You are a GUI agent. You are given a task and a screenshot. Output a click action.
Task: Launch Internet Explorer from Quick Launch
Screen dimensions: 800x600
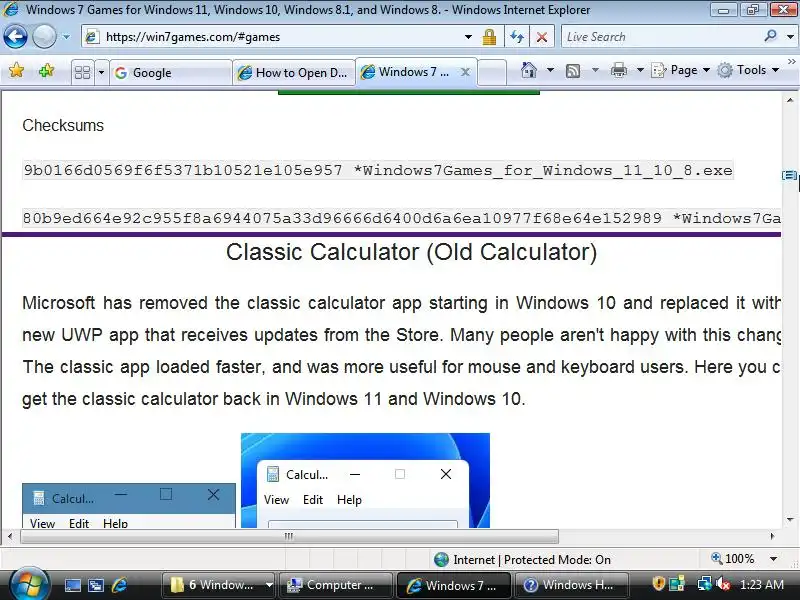coord(119,585)
